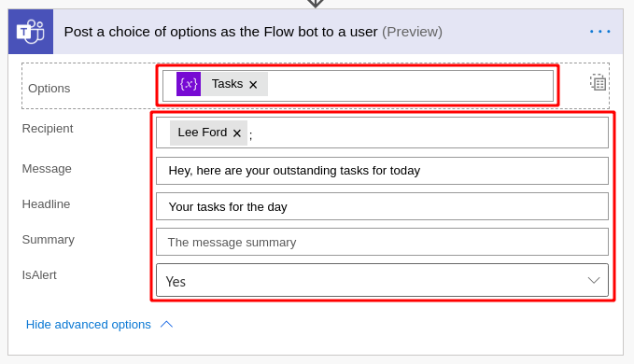Remove the Tasks variable token
The image size is (634, 364).
click(x=253, y=84)
